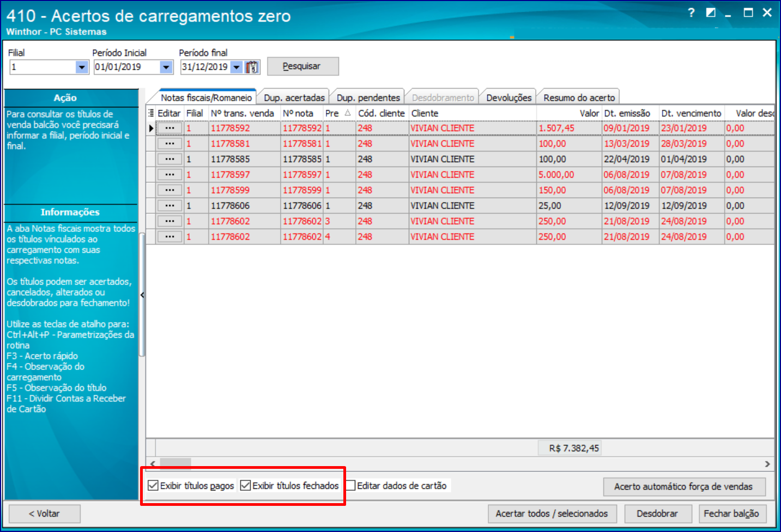The width and height of the screenshot is (781, 532).
Task: Click the Pesquisar button
Action: 303,66
